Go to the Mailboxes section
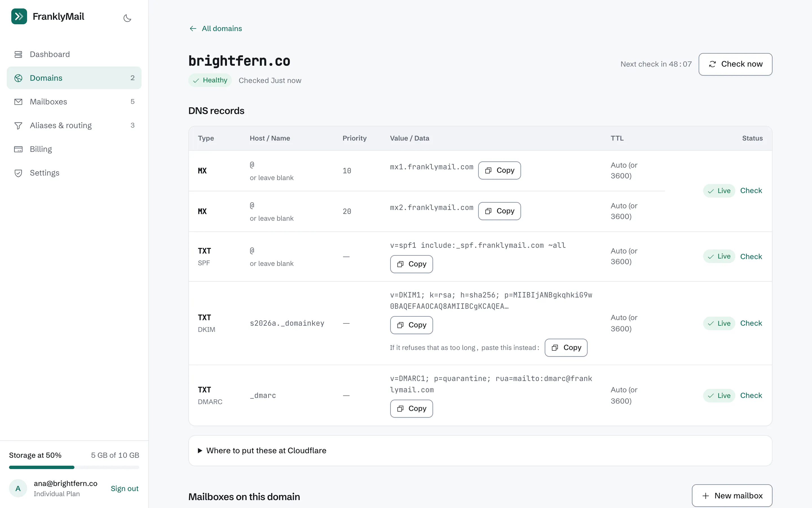The image size is (812, 508). tap(74, 102)
